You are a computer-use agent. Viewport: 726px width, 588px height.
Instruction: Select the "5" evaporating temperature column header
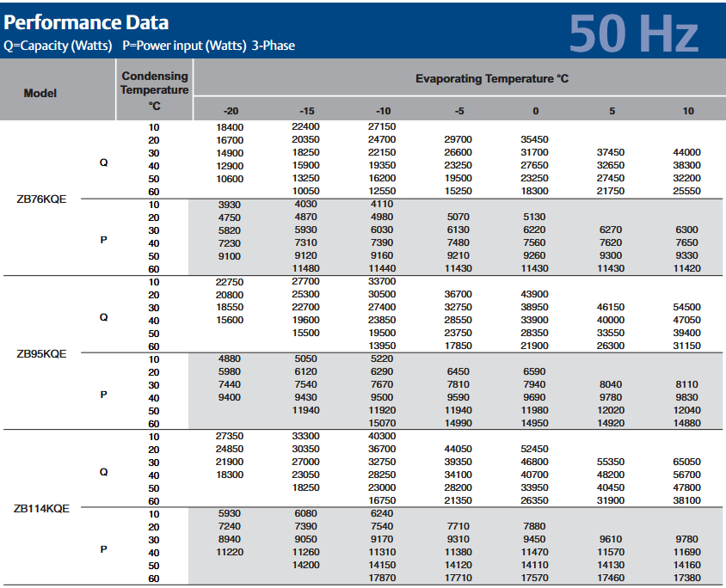(x=612, y=111)
